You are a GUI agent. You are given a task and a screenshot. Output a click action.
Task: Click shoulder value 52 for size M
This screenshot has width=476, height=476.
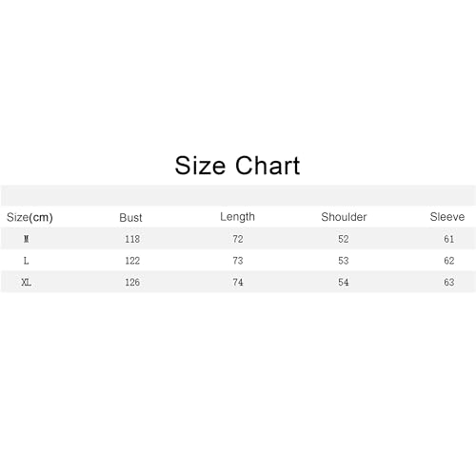coord(344,239)
